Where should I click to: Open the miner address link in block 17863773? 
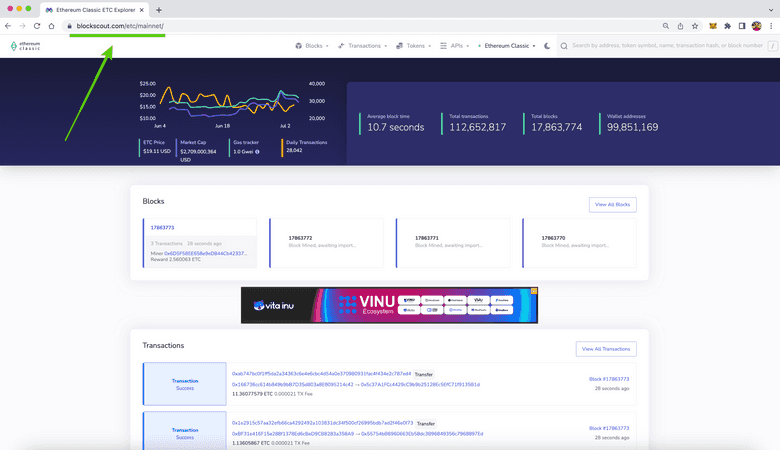[x=205, y=252]
